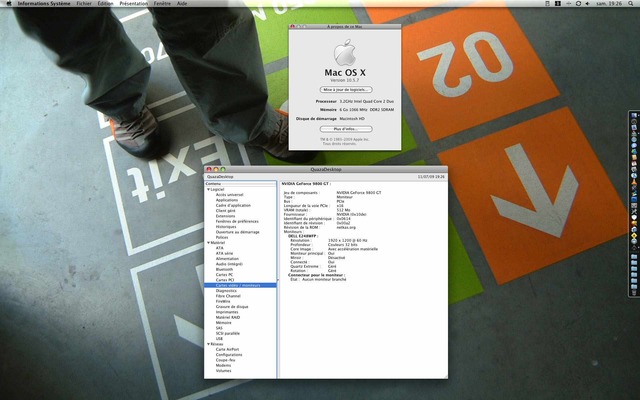640x400 pixels.
Task: Collapse the Matériel section
Action: point(209,243)
